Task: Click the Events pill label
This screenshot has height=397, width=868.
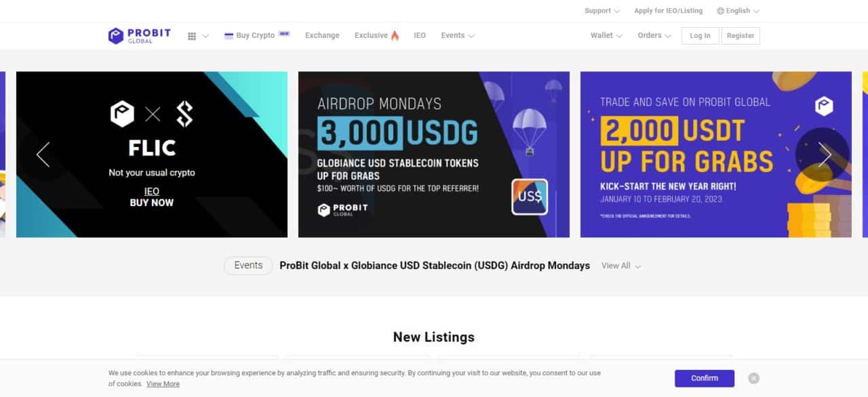Action: click(248, 266)
